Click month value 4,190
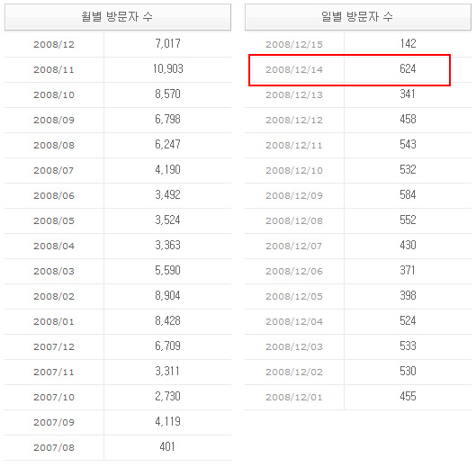This screenshot has width=476, height=467. coord(168,170)
